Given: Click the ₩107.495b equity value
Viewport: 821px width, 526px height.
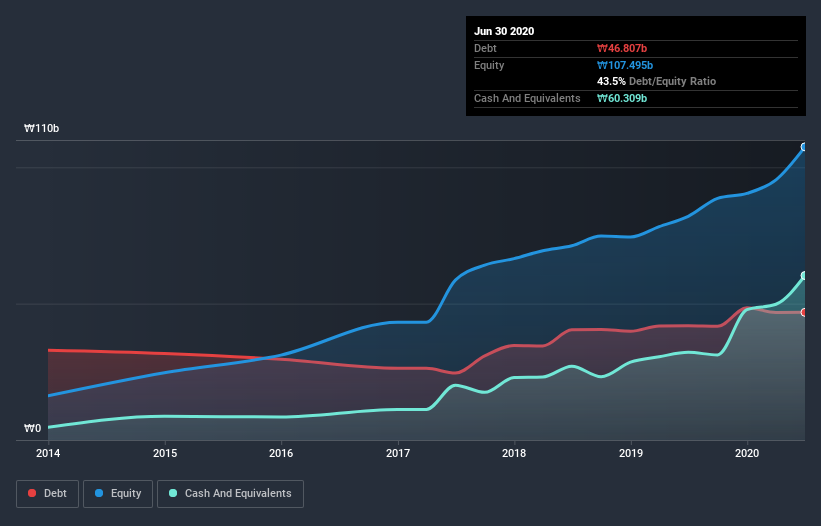Looking at the screenshot, I should [625, 65].
